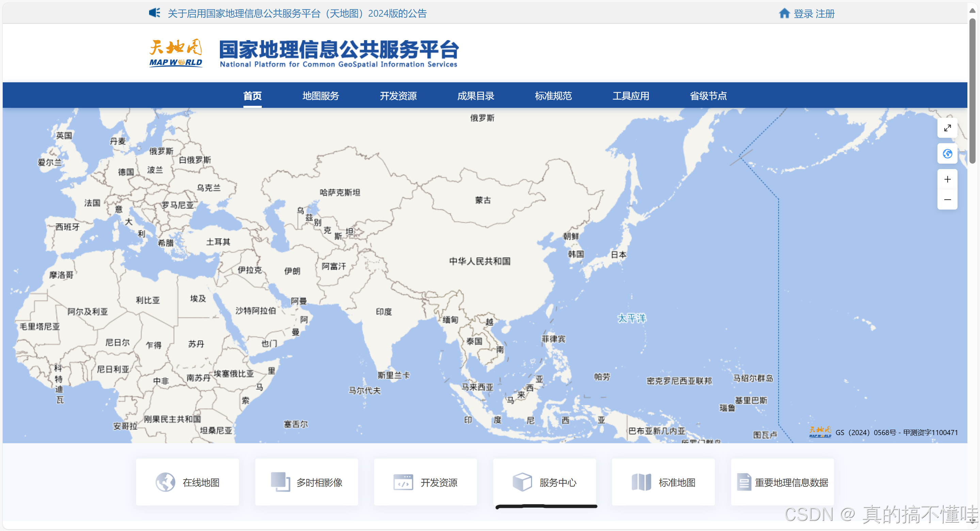Open the 多时相影像 card
This screenshot has width=980, height=531.
coord(306,482)
